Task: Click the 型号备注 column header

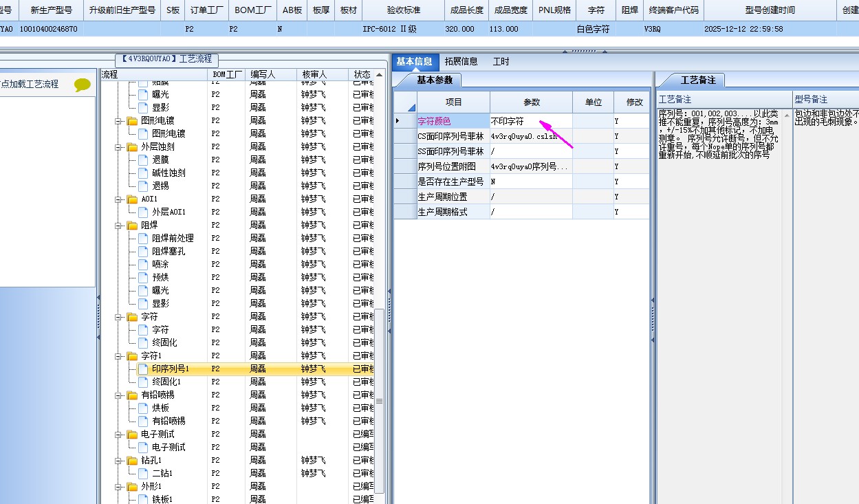Action: [825, 100]
